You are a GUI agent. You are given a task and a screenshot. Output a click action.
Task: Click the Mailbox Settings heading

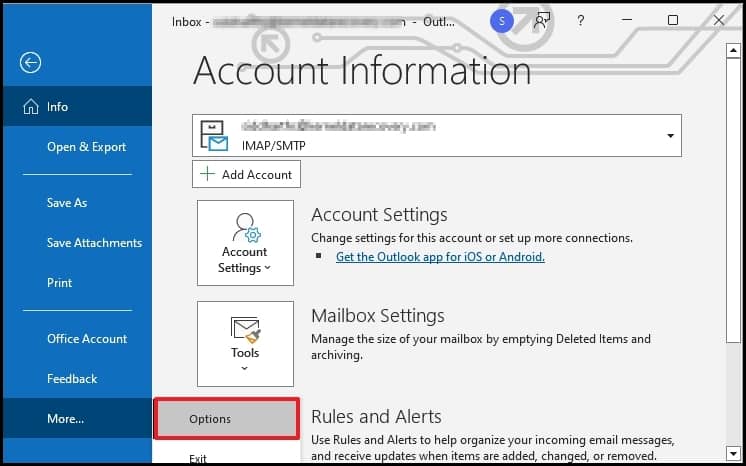[x=378, y=316]
